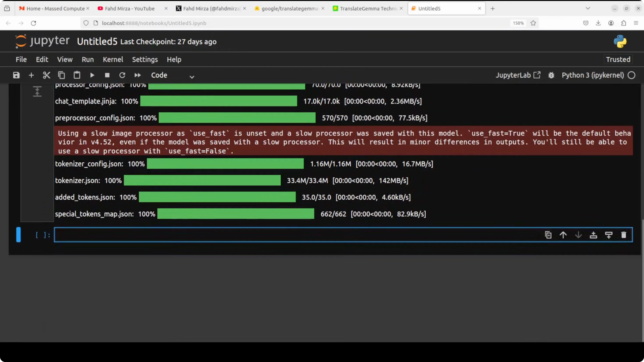Switch to the google/translategemma tab
644x362 pixels.
[x=289, y=9]
